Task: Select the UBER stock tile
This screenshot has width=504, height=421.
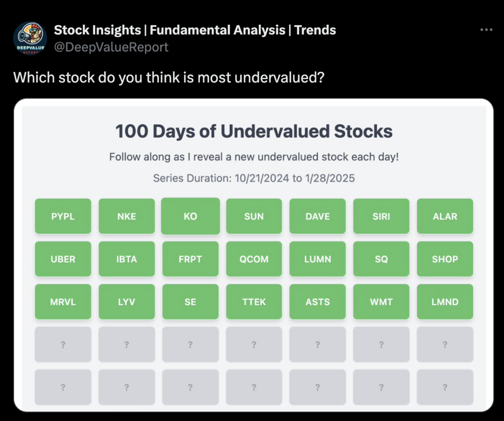Action: tap(63, 259)
